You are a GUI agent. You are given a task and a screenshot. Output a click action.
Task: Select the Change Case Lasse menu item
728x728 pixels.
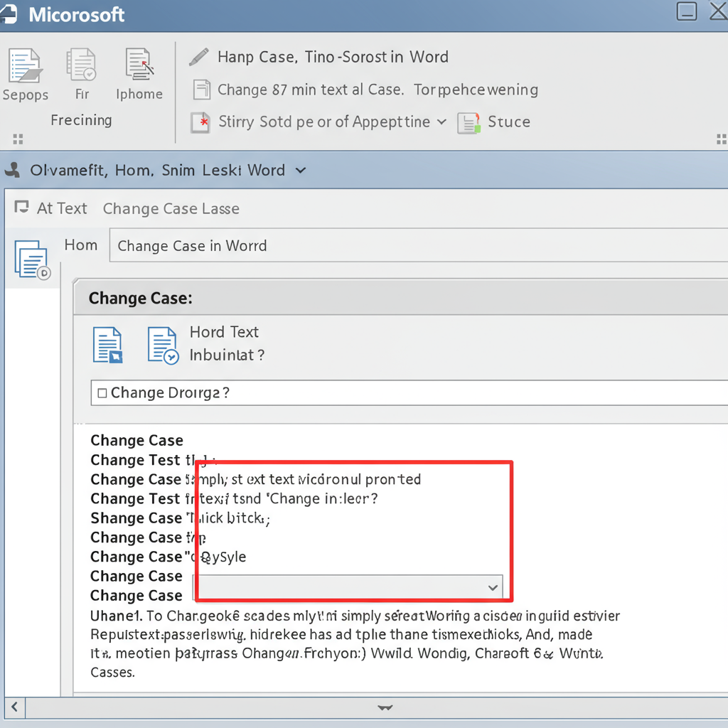click(x=171, y=208)
